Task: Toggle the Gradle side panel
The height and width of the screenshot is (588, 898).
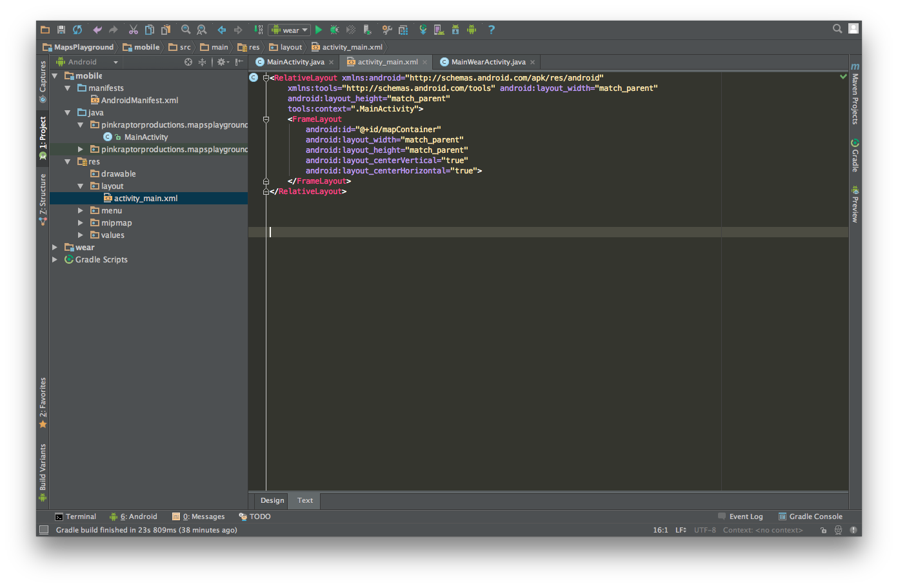Action: click(x=855, y=155)
